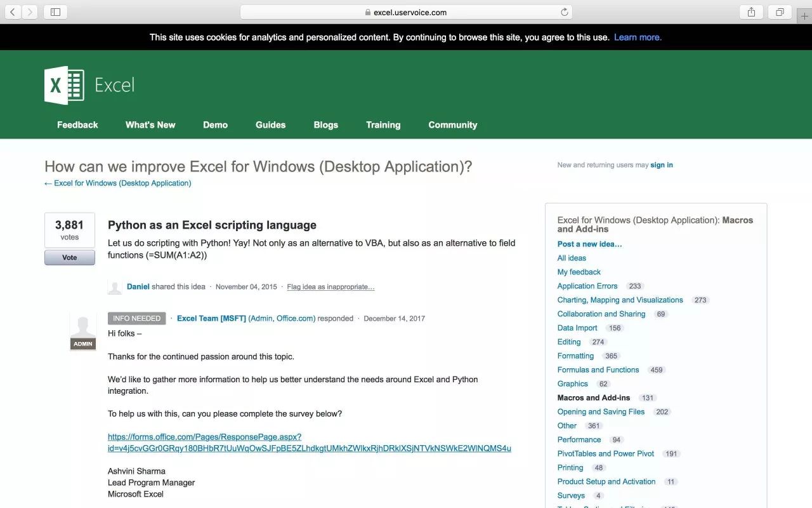This screenshot has height=508, width=812.
Task: Select Product Setup and Activation category
Action: 606,481
